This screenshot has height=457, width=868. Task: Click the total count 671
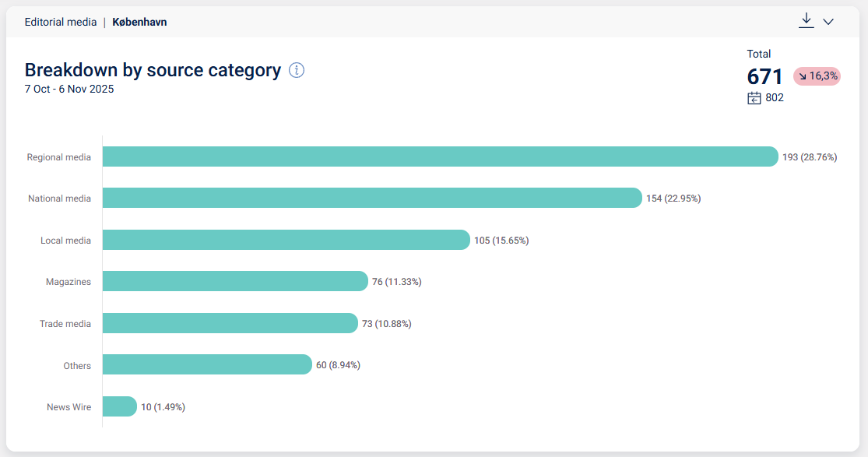coord(764,77)
